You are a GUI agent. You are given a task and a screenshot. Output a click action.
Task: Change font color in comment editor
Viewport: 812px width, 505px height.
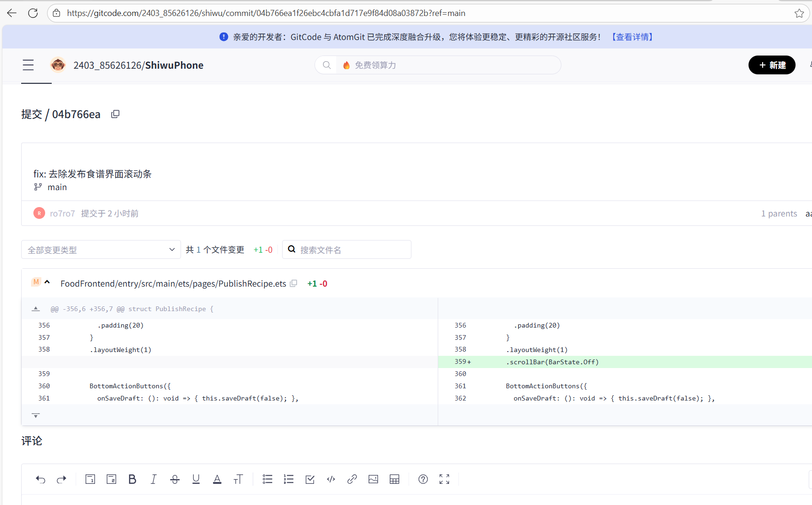(x=217, y=479)
